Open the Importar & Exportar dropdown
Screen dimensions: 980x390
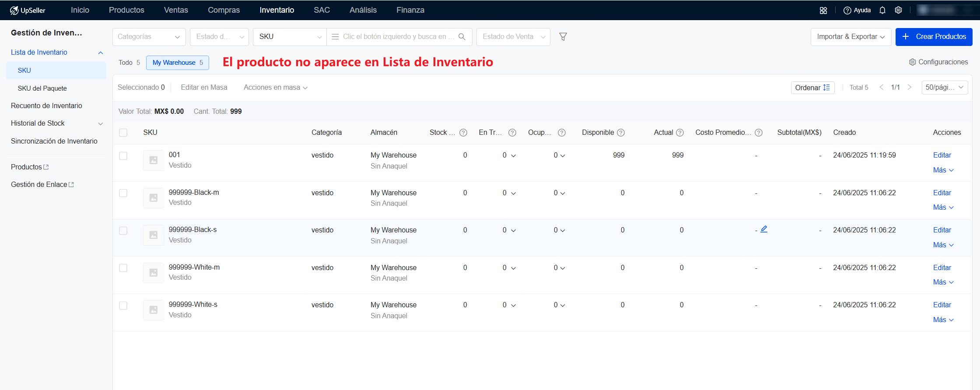[x=851, y=37]
